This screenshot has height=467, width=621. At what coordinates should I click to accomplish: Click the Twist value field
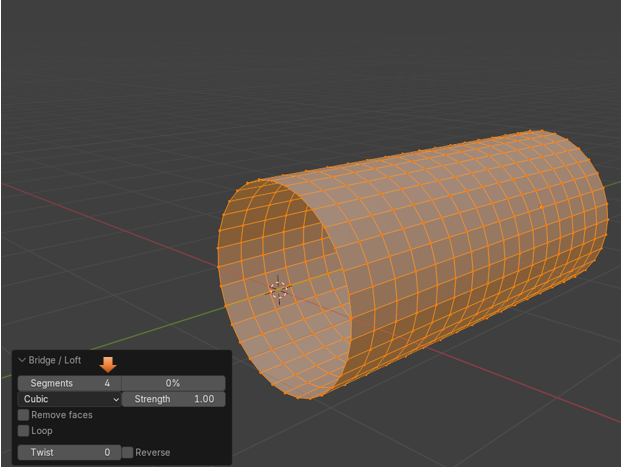coord(69,452)
